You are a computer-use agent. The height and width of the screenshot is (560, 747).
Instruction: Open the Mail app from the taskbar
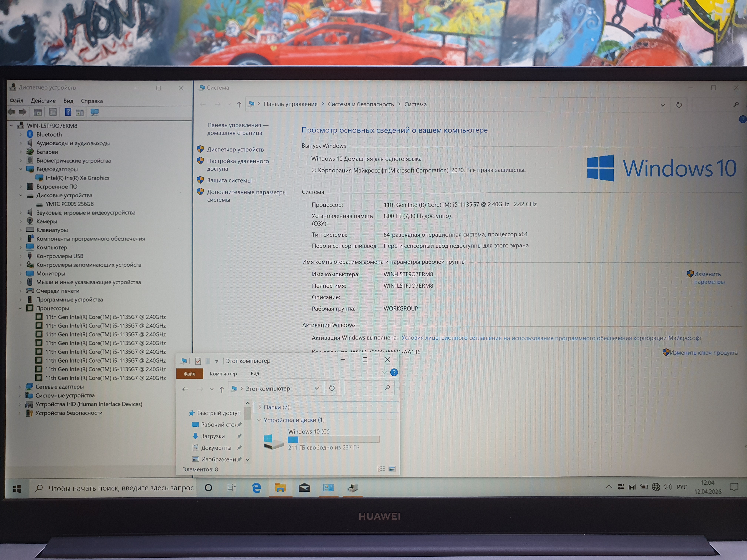pyautogui.click(x=304, y=487)
